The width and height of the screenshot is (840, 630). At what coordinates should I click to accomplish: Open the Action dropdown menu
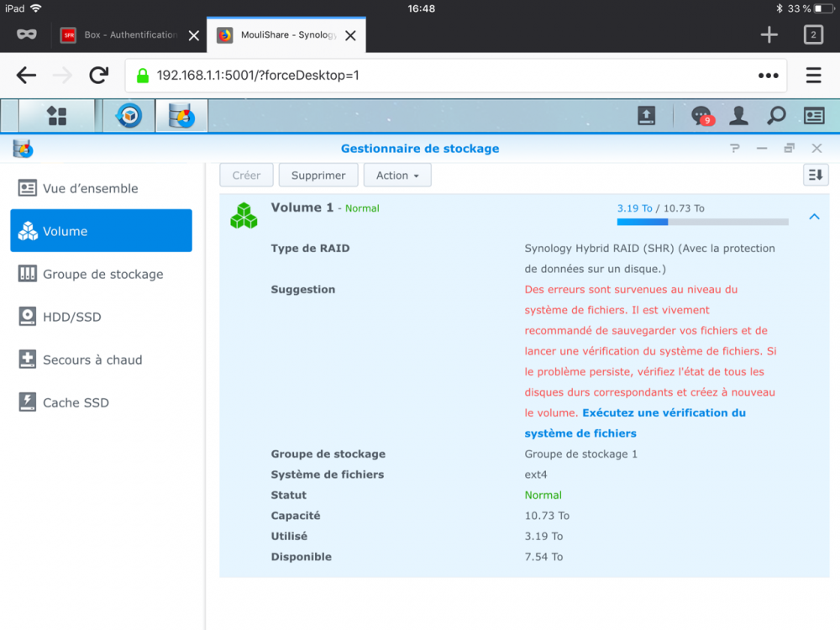[397, 176]
